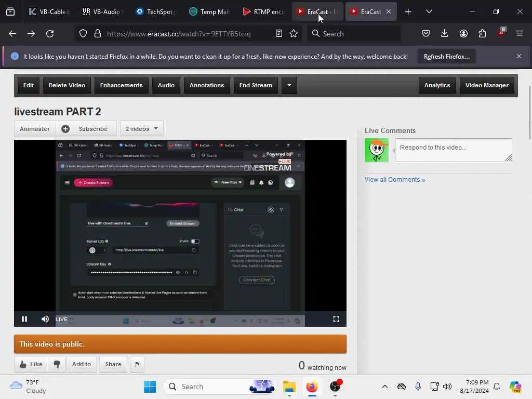The image size is (532, 399).
Task: Click the Windows taskbar Search box
Action: [x=220, y=387]
